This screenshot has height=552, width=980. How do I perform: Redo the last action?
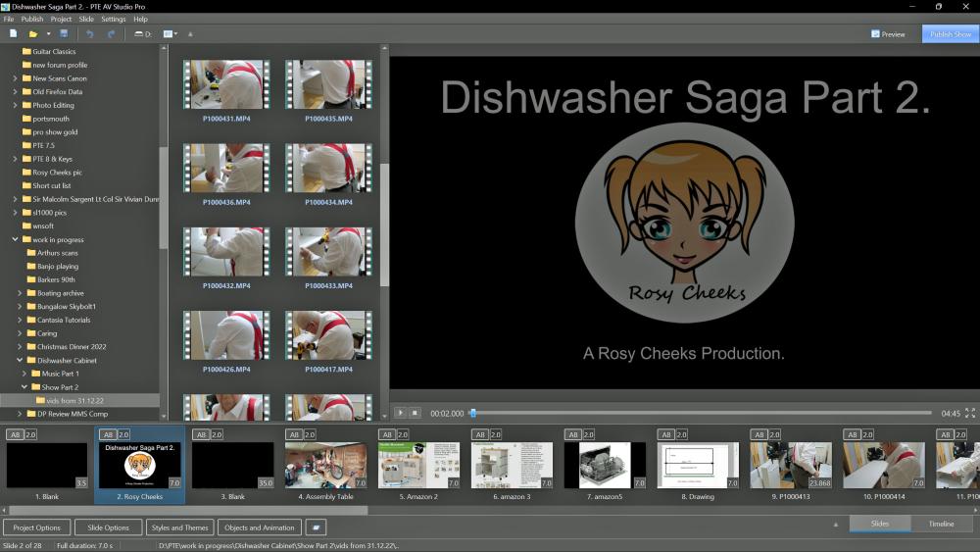pos(112,33)
